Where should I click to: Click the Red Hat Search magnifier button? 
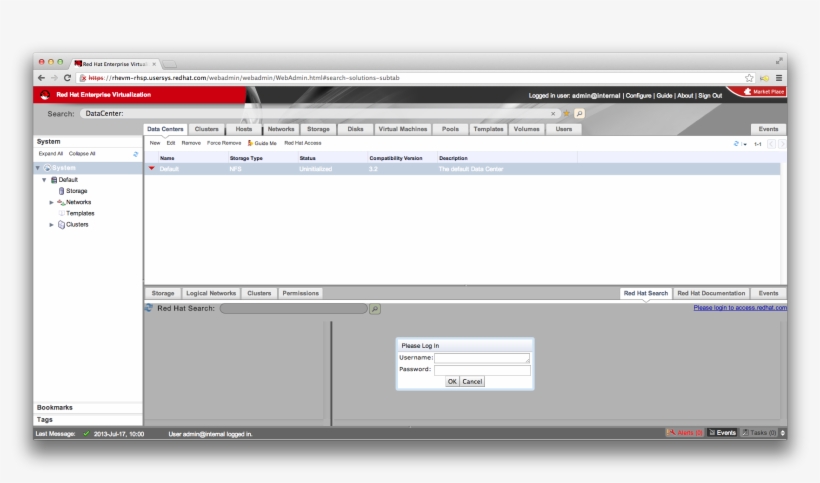[x=375, y=309]
